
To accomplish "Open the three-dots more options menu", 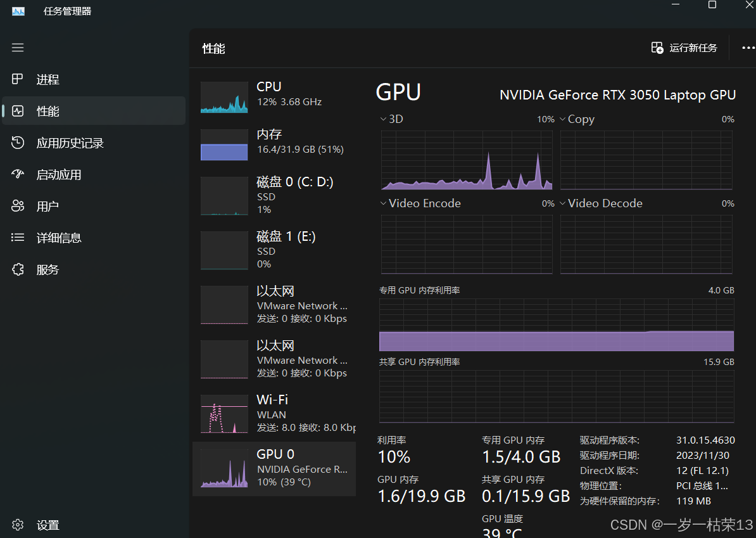I will click(748, 48).
